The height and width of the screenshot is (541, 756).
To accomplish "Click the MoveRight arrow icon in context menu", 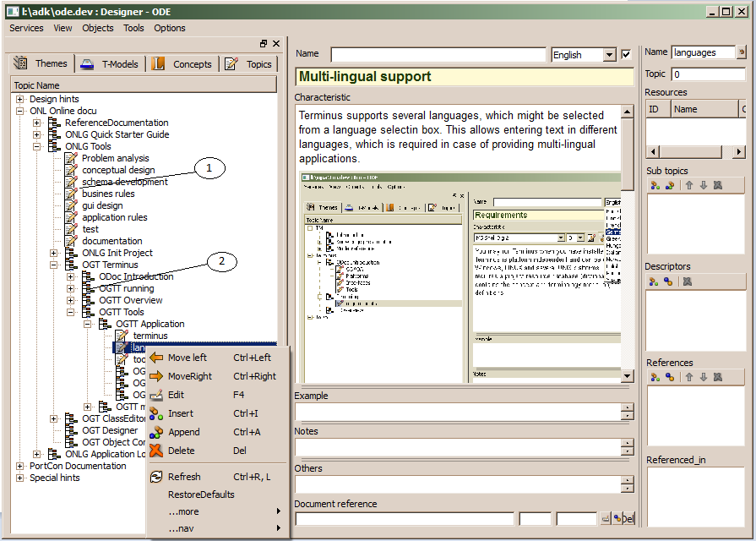I will pyautogui.click(x=156, y=376).
